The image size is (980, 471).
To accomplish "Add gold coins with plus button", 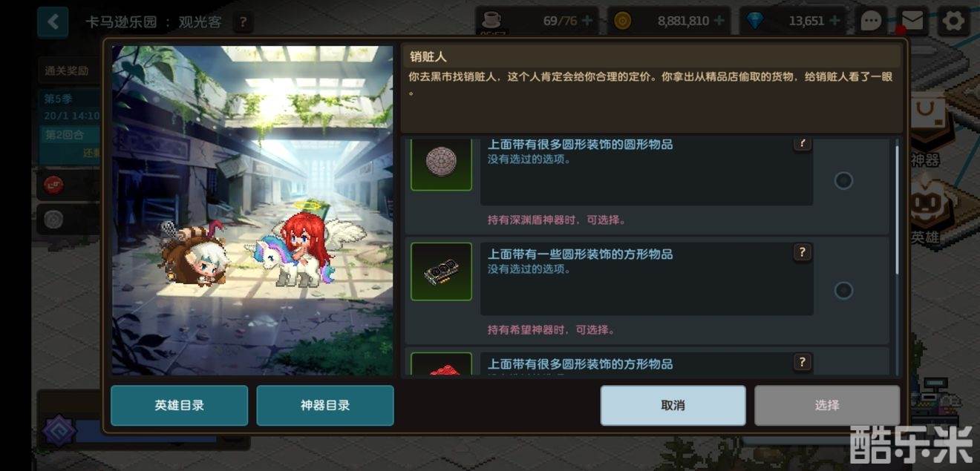I will click(719, 21).
